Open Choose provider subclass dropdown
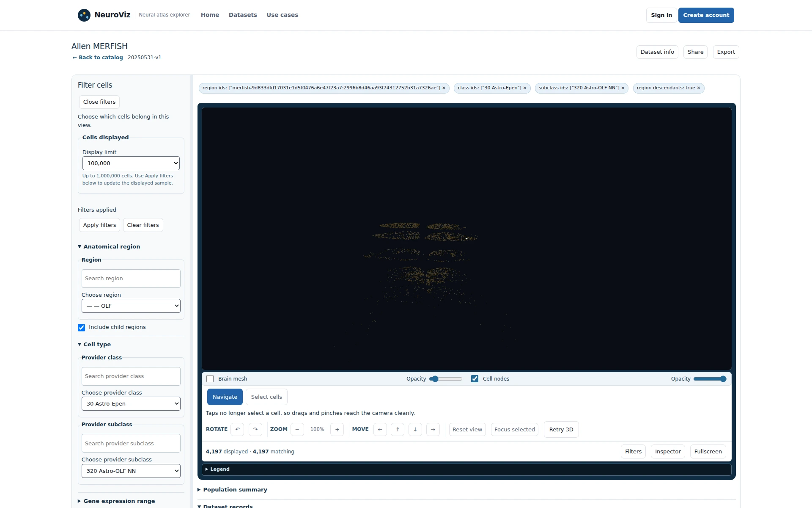 (131, 471)
